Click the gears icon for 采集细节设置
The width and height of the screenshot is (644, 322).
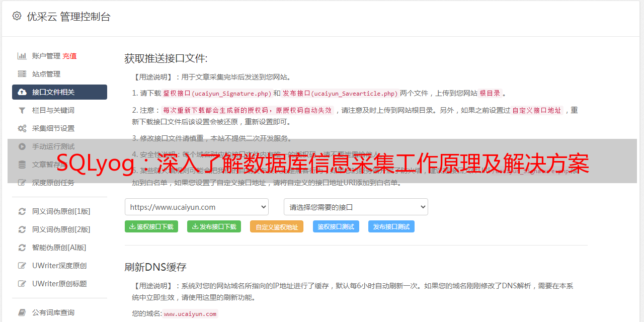tap(22, 128)
